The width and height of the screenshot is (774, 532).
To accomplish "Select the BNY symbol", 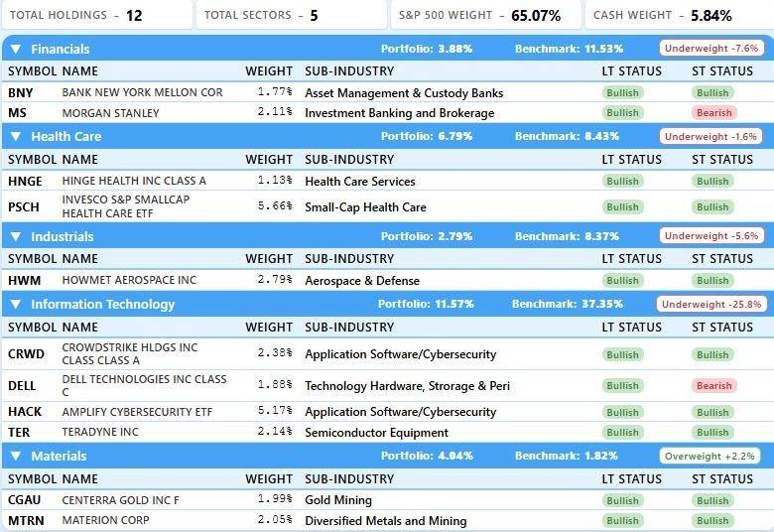I will tap(20, 93).
